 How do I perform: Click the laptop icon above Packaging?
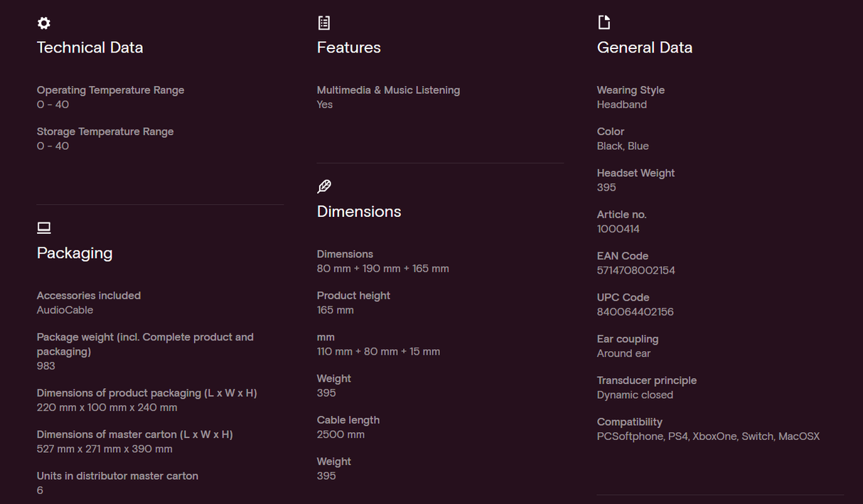(x=44, y=228)
